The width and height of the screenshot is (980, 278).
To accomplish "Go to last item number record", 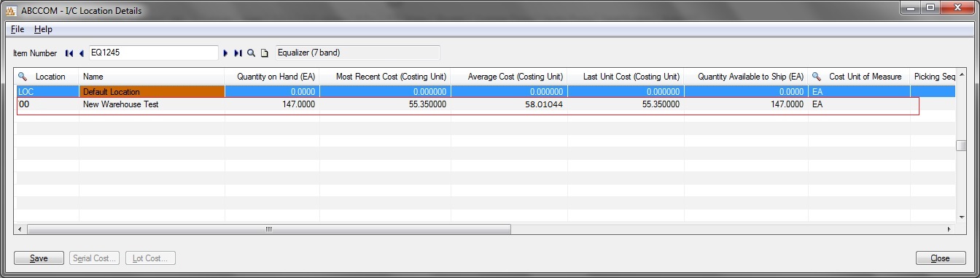I will 238,53.
